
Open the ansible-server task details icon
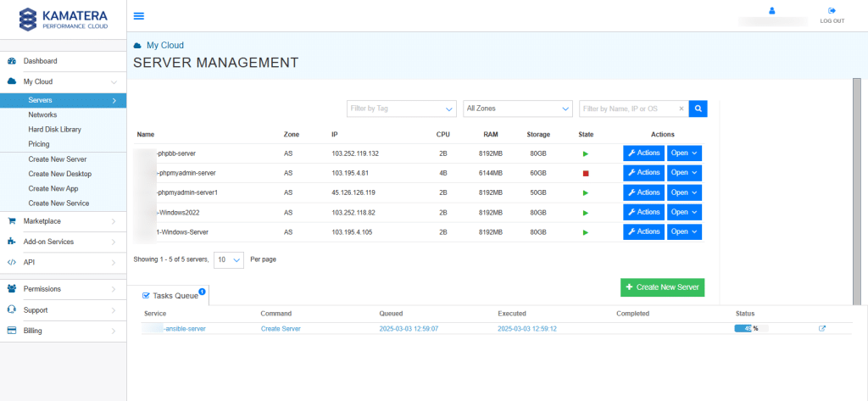(822, 328)
